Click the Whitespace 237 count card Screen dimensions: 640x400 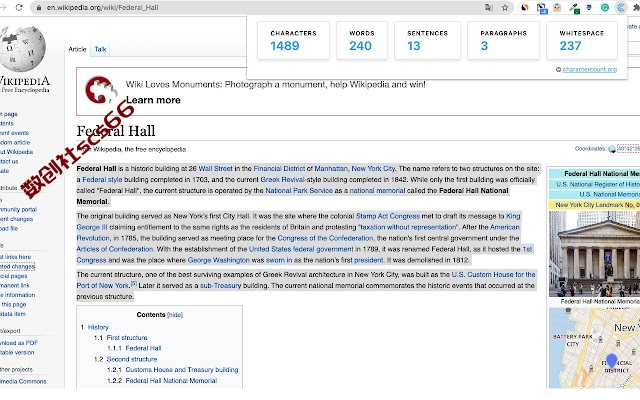(582, 40)
